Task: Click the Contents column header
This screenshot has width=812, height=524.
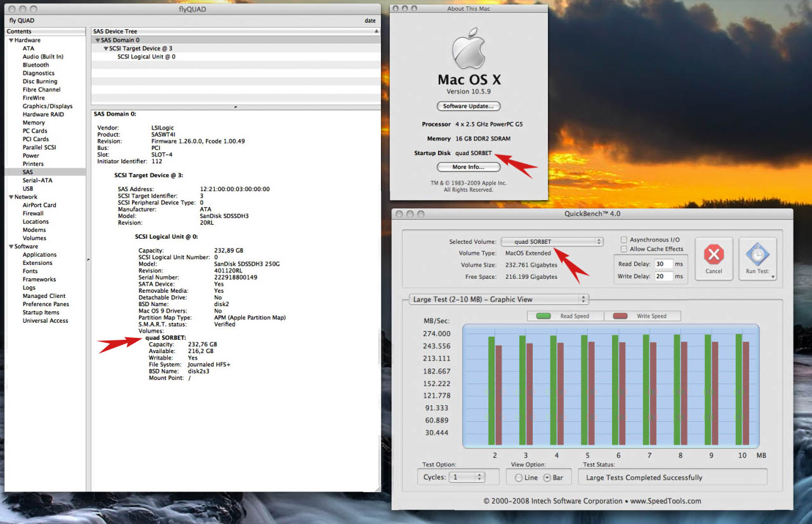Action: (x=45, y=31)
